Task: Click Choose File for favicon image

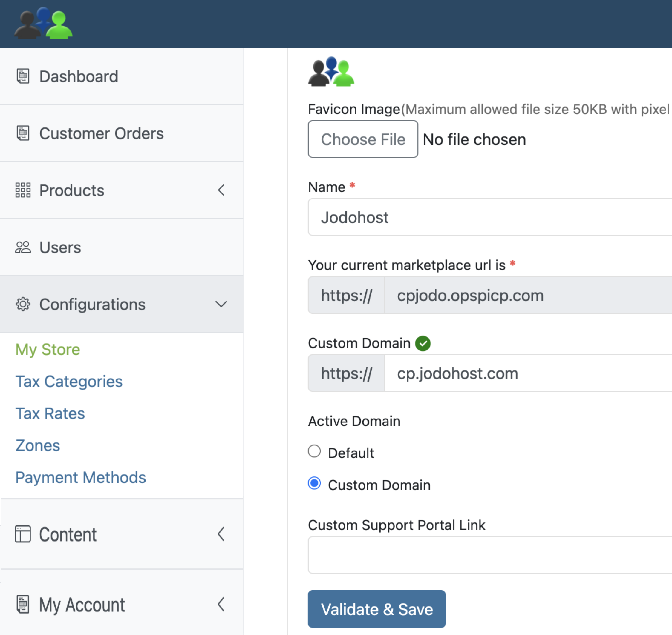Action: coord(363,139)
